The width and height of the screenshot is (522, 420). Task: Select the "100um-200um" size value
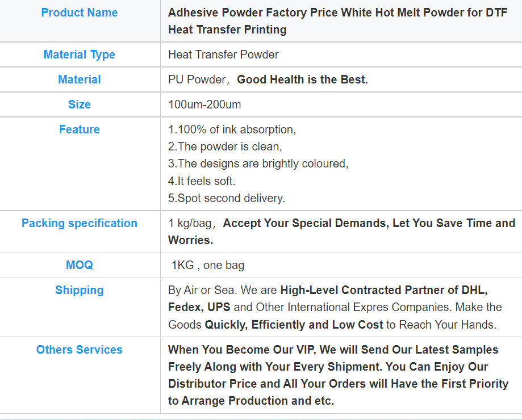204,105
